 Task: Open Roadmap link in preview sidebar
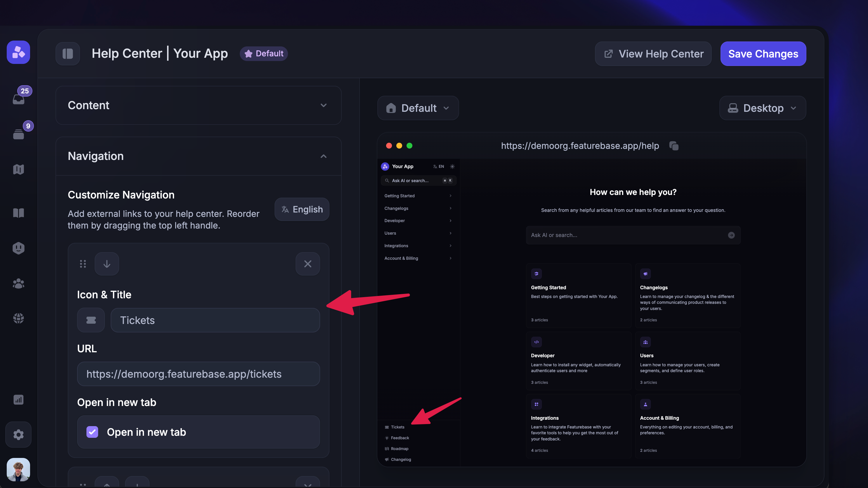tap(397, 449)
